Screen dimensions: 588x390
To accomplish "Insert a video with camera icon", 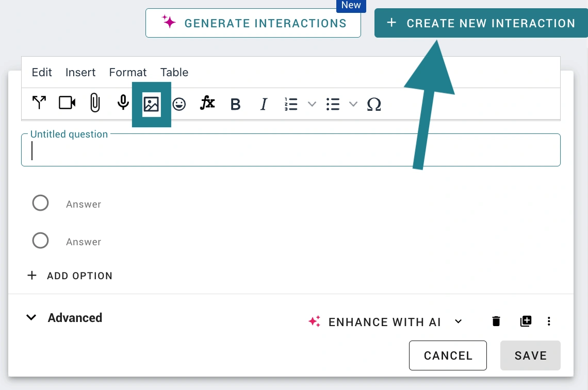I will pyautogui.click(x=67, y=104).
